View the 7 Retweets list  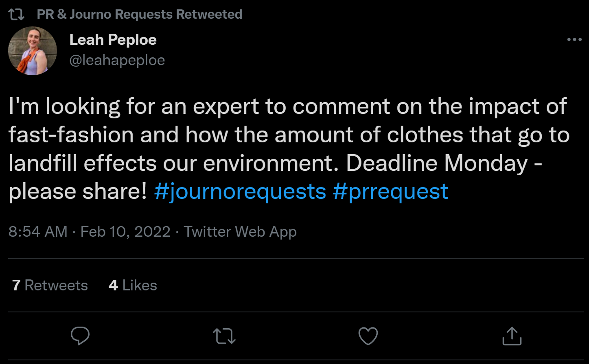[48, 285]
